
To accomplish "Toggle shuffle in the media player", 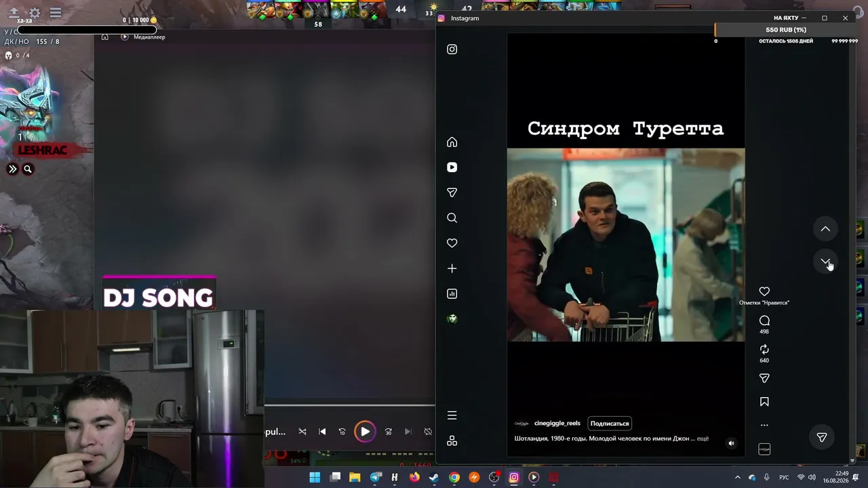I will 302,432.
